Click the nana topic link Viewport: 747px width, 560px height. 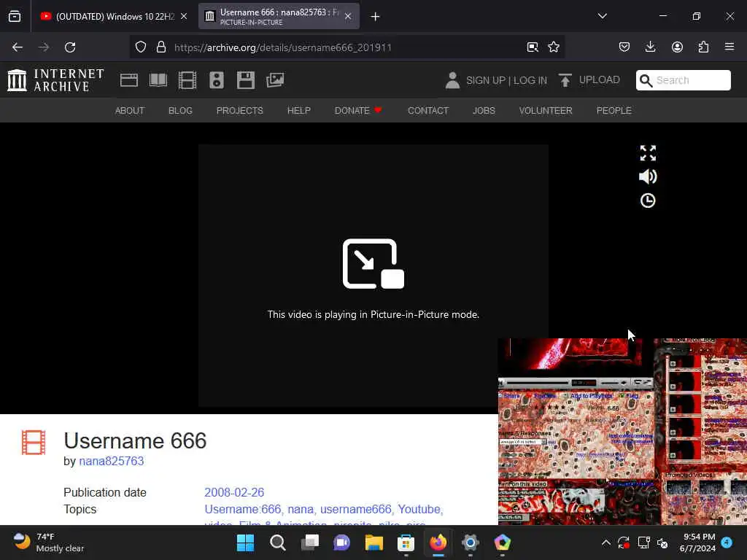[300, 510]
